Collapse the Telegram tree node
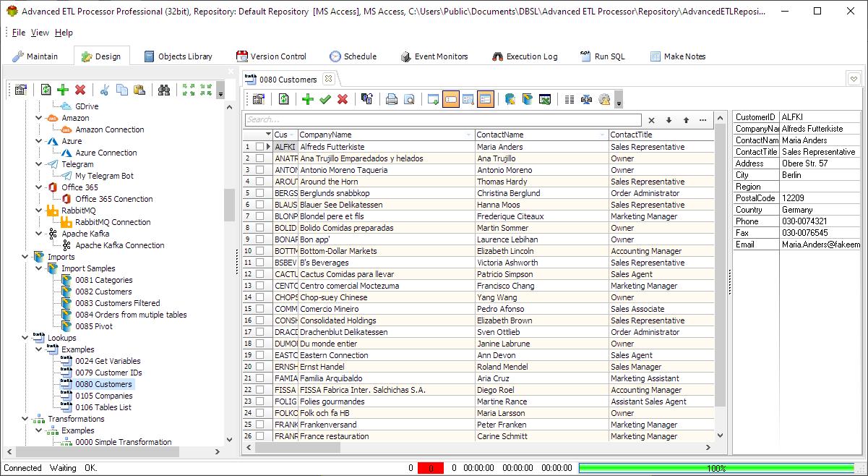This screenshot has width=868, height=476. [39, 164]
